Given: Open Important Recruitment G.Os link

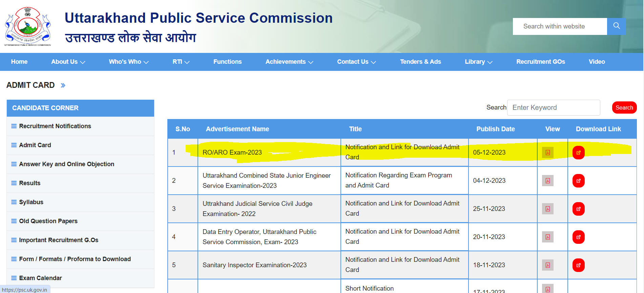Looking at the screenshot, I should coord(59,240).
